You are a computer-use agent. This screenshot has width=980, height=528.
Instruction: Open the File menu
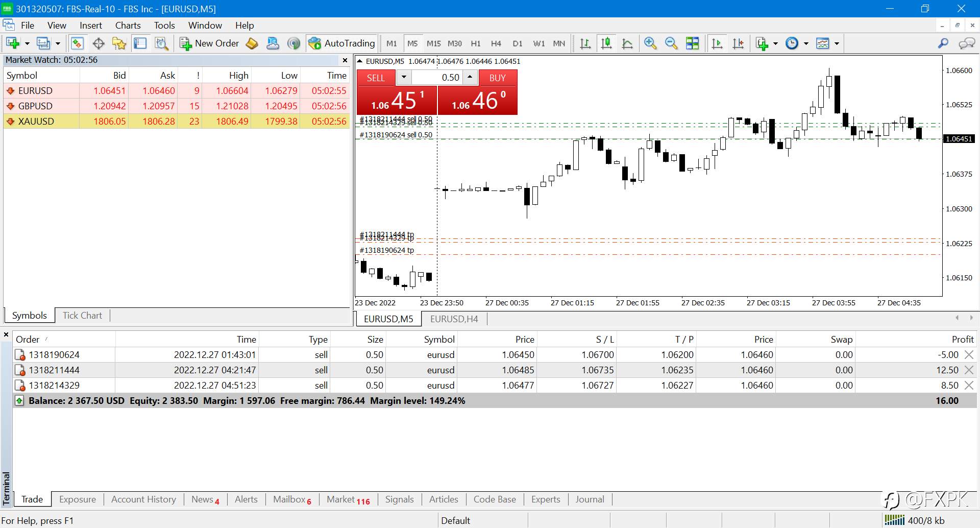28,26
